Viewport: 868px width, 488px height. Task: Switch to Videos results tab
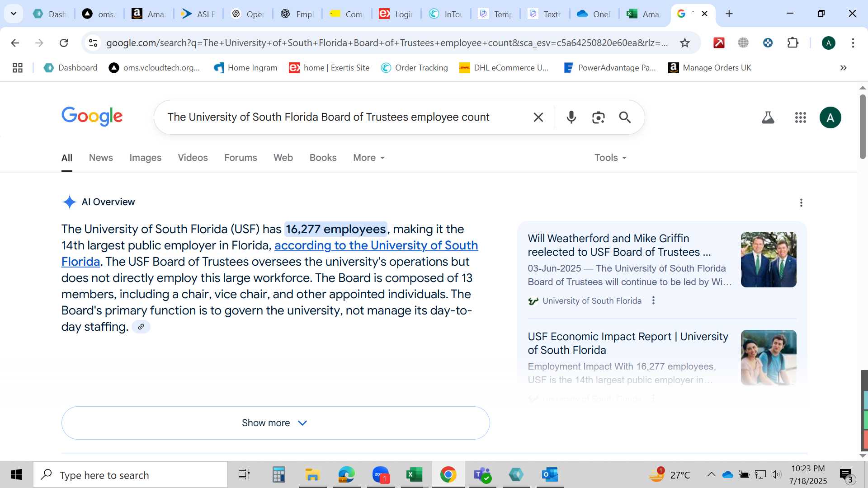click(193, 158)
